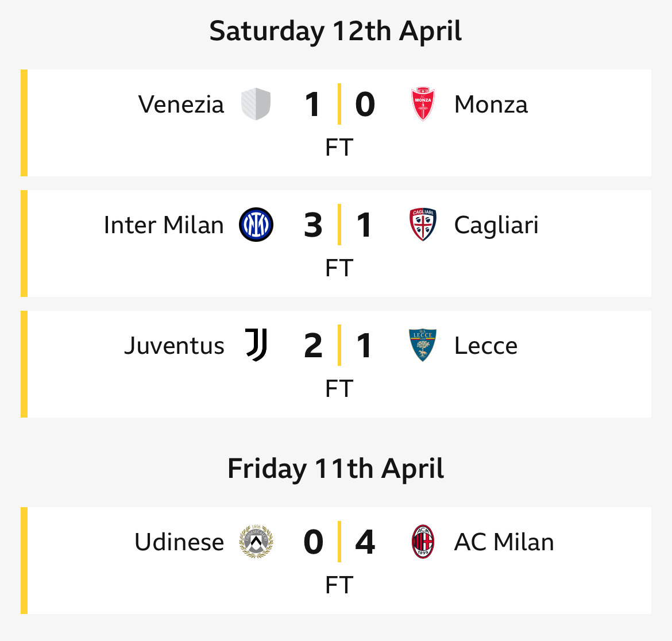
Task: Select the AC Milan team name
Action: tap(504, 542)
